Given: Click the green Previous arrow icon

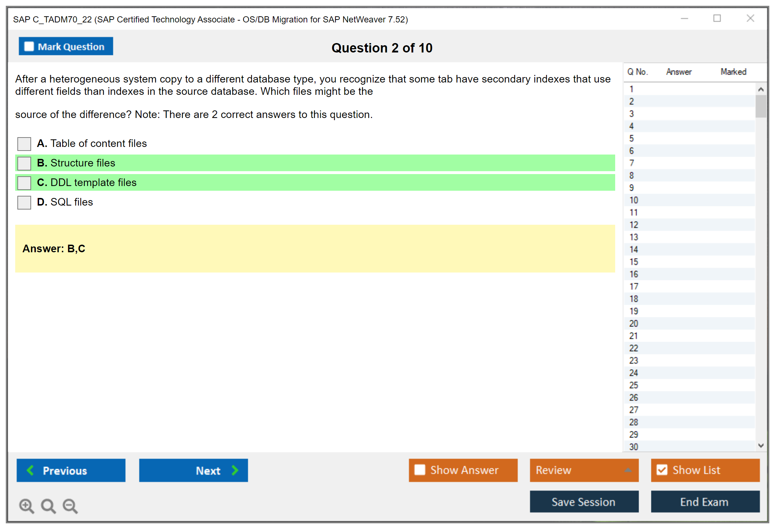Looking at the screenshot, I should click(30, 470).
